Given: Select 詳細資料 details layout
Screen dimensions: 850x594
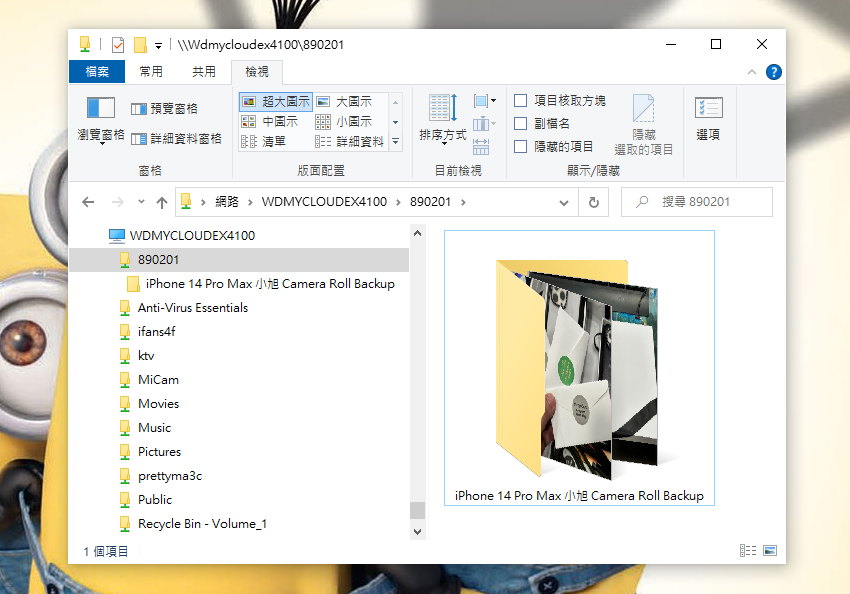Looking at the screenshot, I should point(350,141).
